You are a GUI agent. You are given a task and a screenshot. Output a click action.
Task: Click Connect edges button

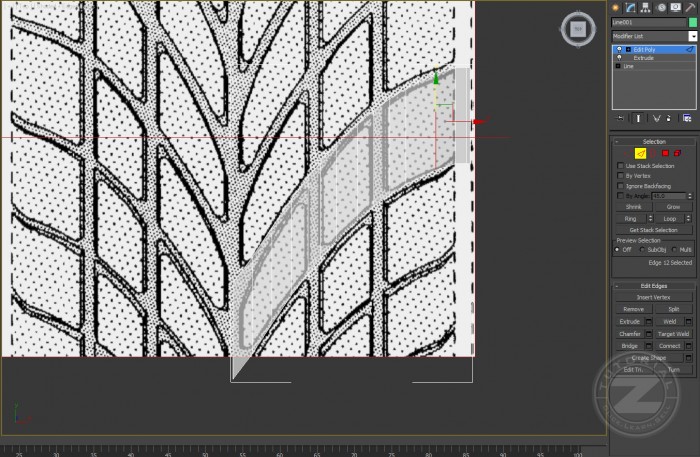[x=670, y=346]
